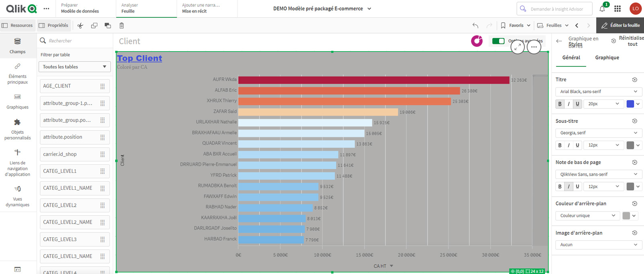
Task: Click Éditer la feuille button
Action: point(620,25)
